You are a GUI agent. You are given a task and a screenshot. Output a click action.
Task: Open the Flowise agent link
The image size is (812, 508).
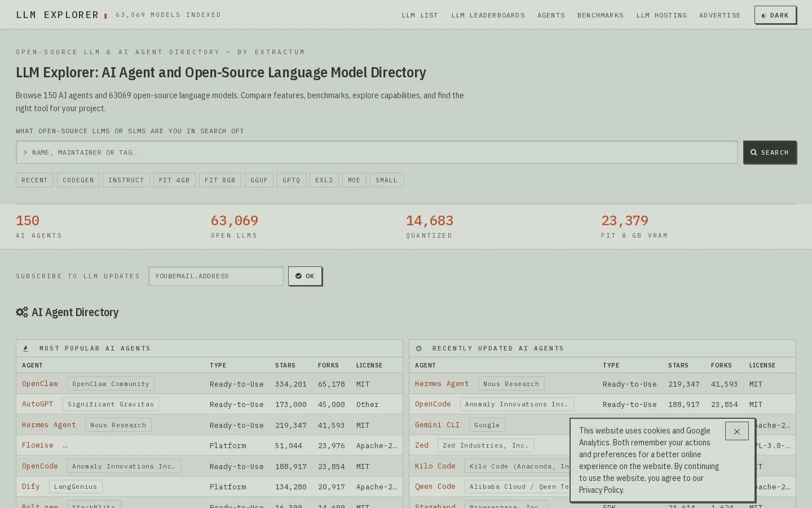coord(38,445)
